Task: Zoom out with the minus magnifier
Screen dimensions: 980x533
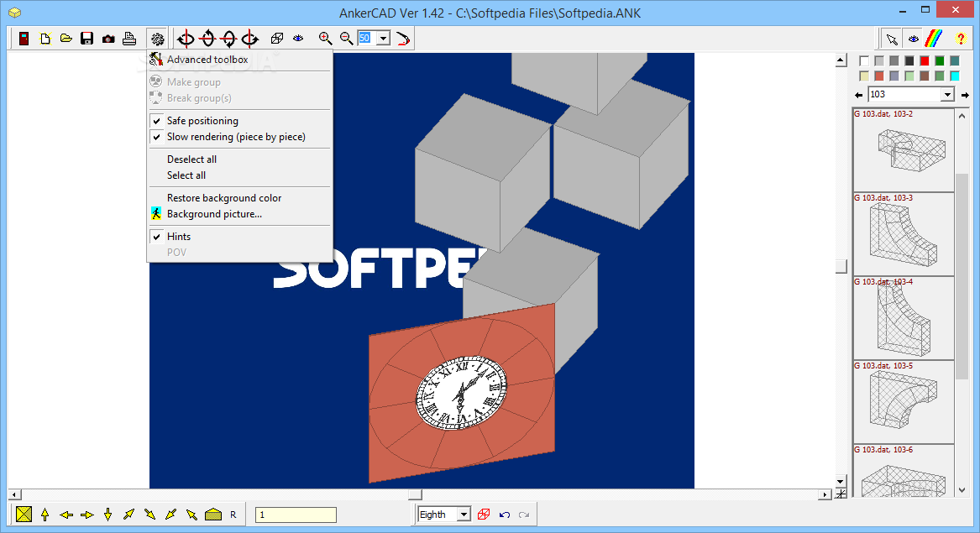Action: 346,39
